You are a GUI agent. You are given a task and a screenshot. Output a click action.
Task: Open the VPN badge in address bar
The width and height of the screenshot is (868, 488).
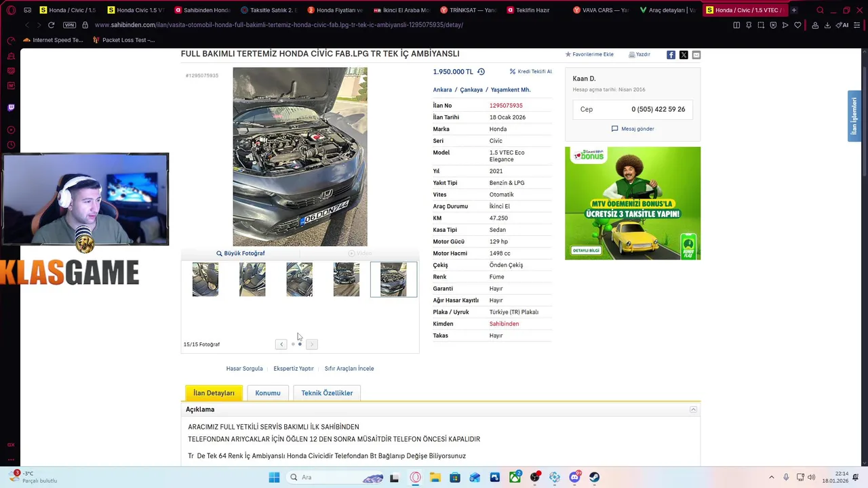pyautogui.click(x=69, y=25)
